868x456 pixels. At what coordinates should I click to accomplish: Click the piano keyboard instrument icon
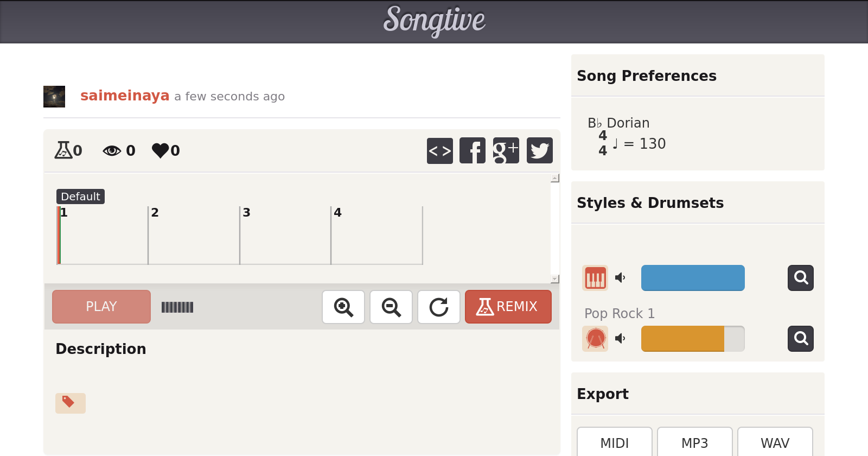coord(595,278)
